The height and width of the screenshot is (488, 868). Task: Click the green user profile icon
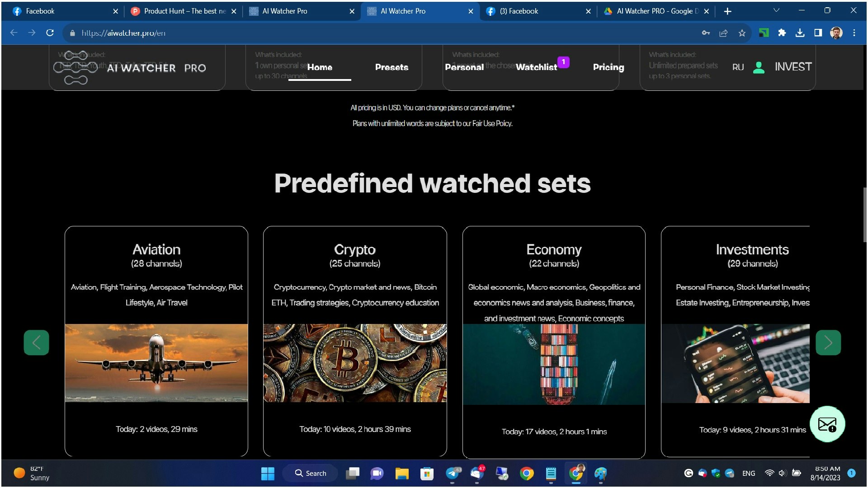click(x=759, y=67)
